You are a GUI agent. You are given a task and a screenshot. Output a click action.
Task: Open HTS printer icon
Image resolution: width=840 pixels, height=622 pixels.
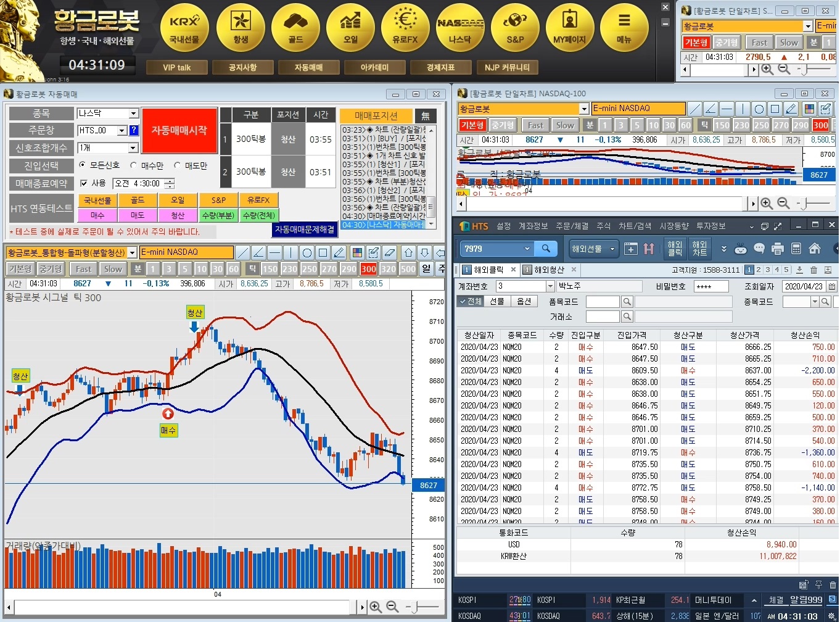click(778, 249)
